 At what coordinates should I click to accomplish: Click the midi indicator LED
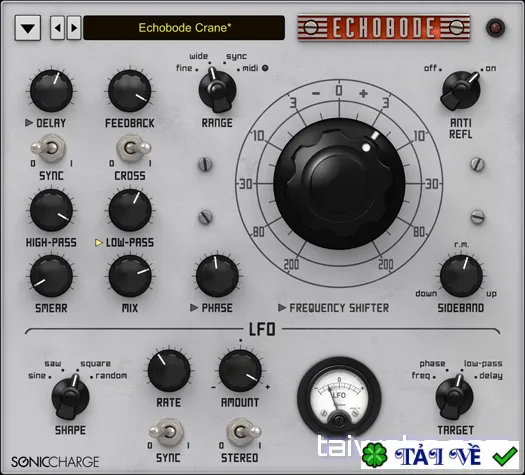click(265, 68)
